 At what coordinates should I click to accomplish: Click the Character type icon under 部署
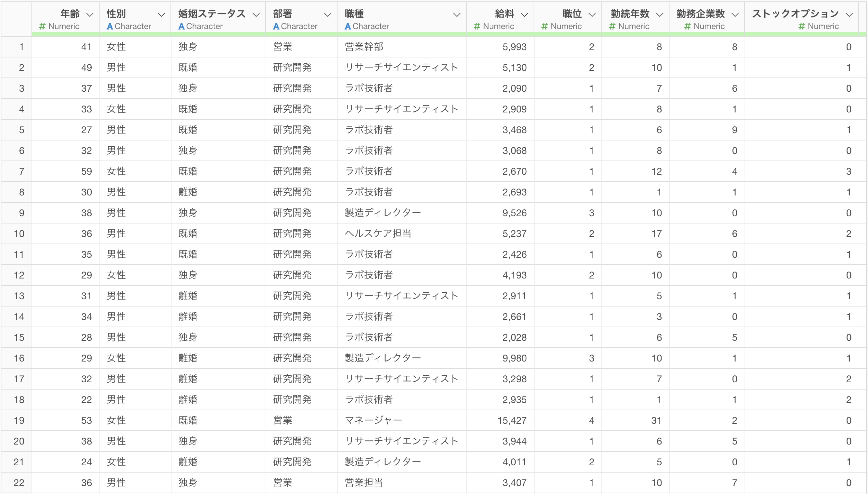point(277,26)
